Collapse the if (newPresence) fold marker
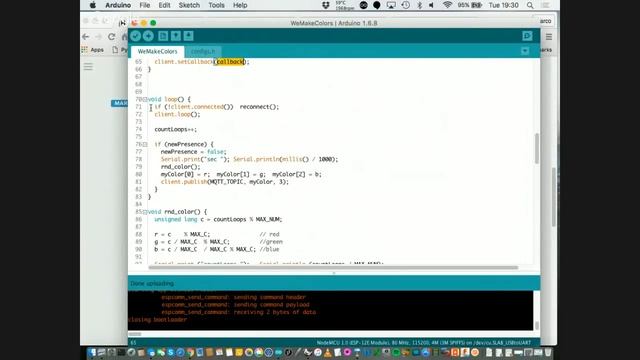This screenshot has height=360, width=640. click(x=145, y=144)
